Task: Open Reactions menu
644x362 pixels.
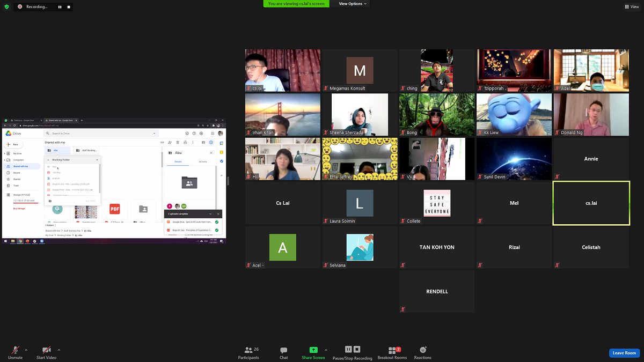Action: pyautogui.click(x=423, y=352)
